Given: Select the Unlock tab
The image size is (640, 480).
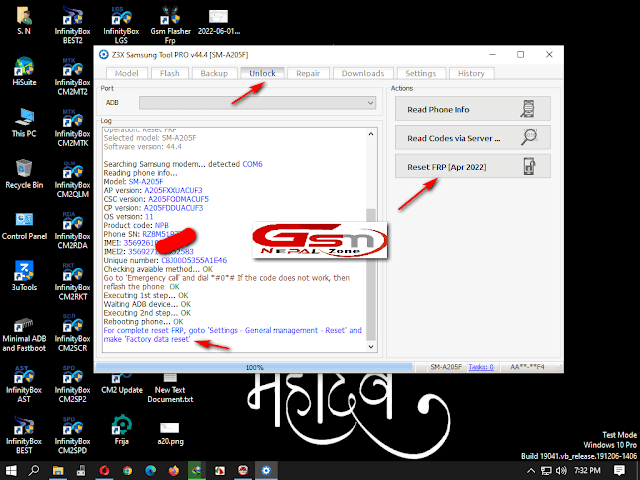Looking at the screenshot, I should [x=262, y=73].
